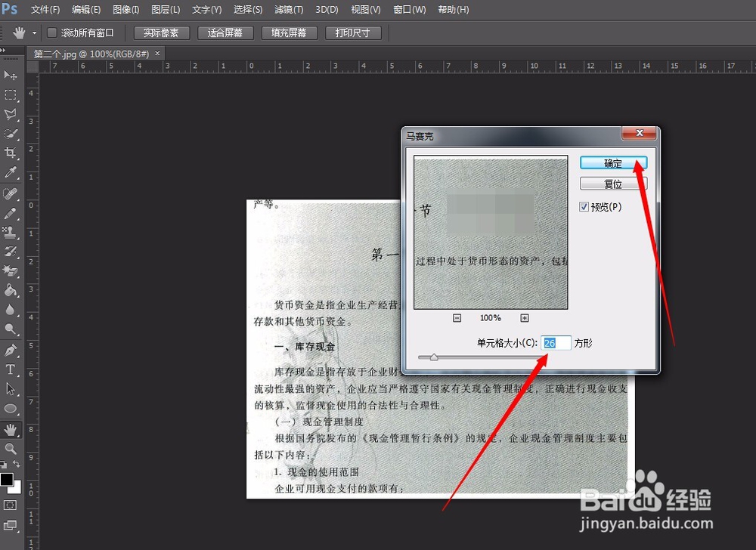
Task: Confirm mosaic with the 确定 button
Action: pyautogui.click(x=613, y=162)
